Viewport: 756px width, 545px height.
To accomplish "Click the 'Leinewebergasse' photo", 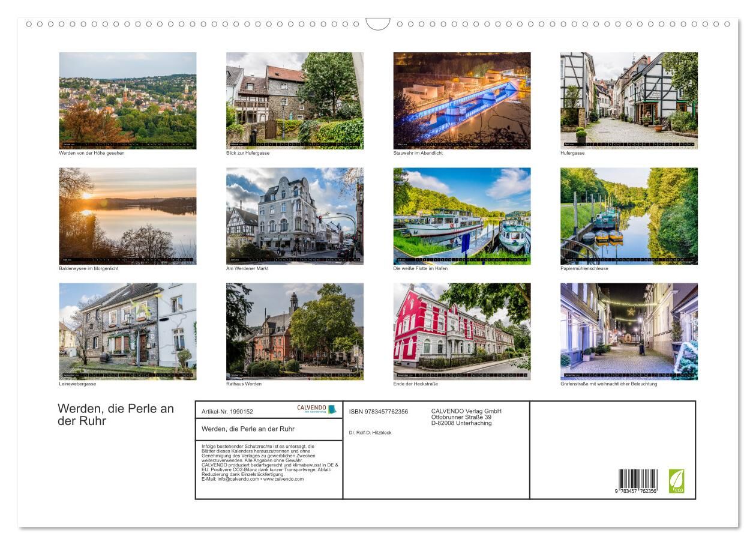I will (127, 331).
